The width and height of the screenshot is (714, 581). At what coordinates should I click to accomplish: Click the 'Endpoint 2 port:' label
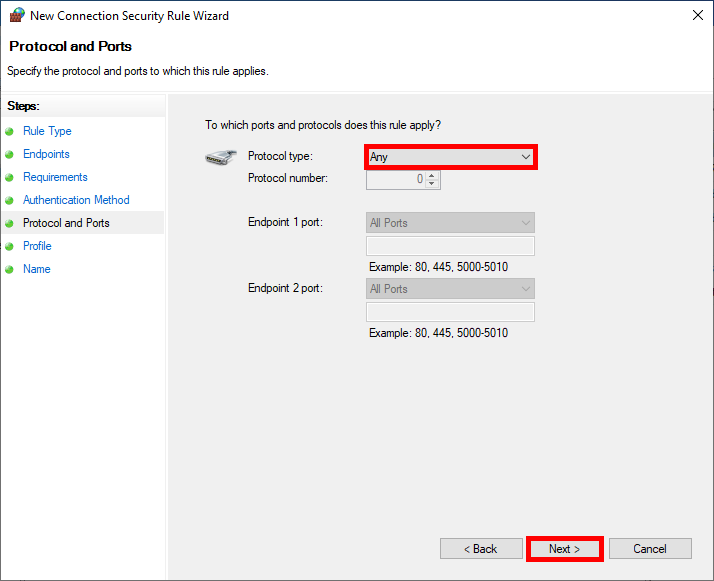(x=285, y=288)
